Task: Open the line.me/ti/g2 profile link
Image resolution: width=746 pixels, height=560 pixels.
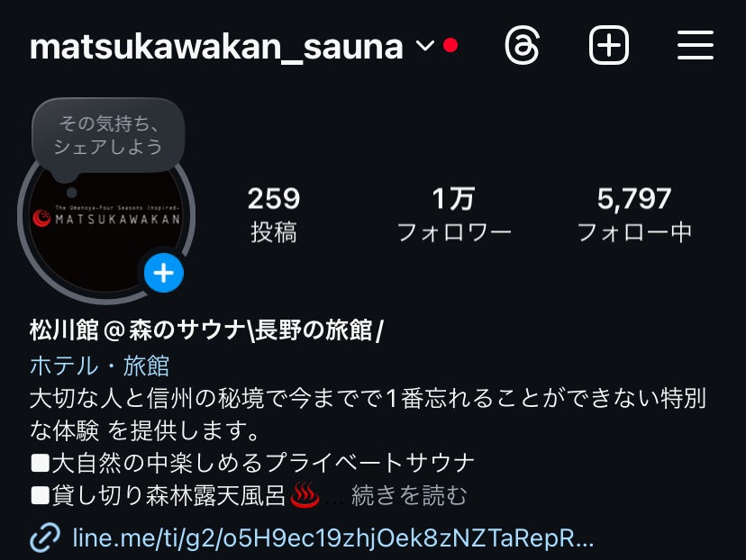Action: point(333,538)
